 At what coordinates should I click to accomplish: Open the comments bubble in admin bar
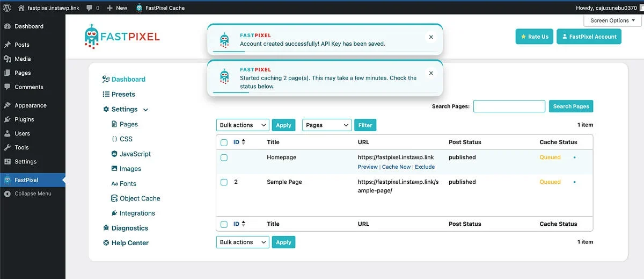[93, 8]
